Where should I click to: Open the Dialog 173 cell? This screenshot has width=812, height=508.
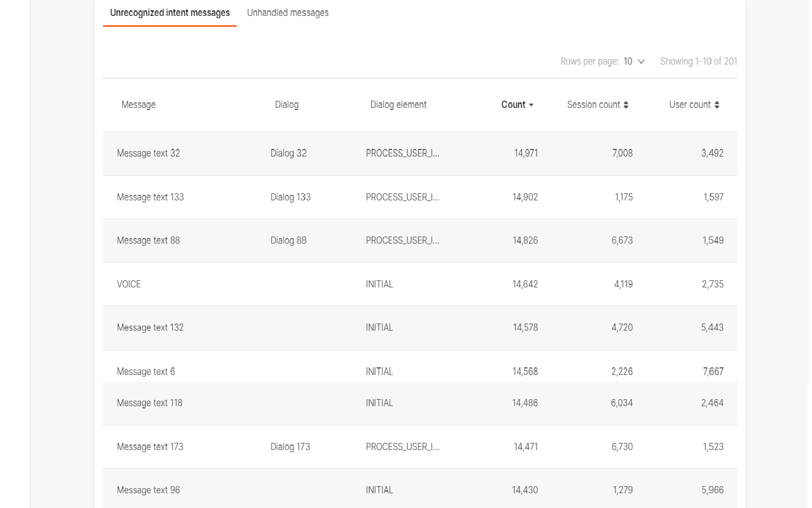click(290, 447)
